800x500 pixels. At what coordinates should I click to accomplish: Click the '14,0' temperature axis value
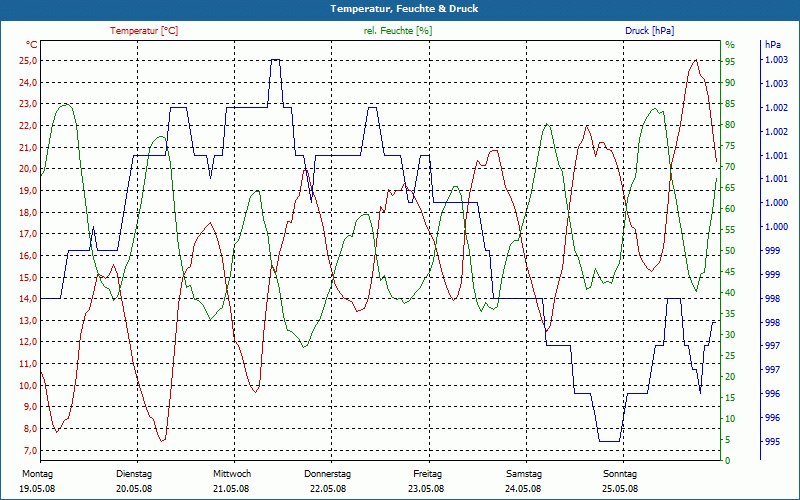tap(28, 298)
